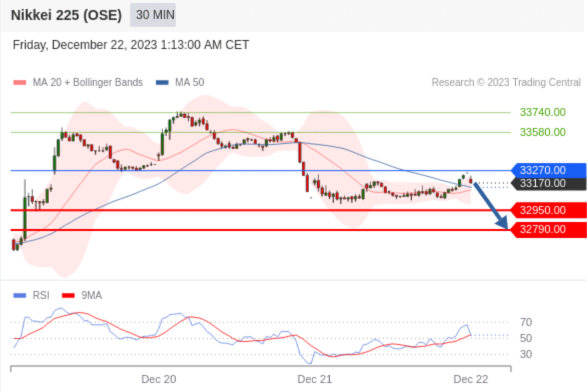
Task: Click the RSI 50 level label
Action: 526,338
